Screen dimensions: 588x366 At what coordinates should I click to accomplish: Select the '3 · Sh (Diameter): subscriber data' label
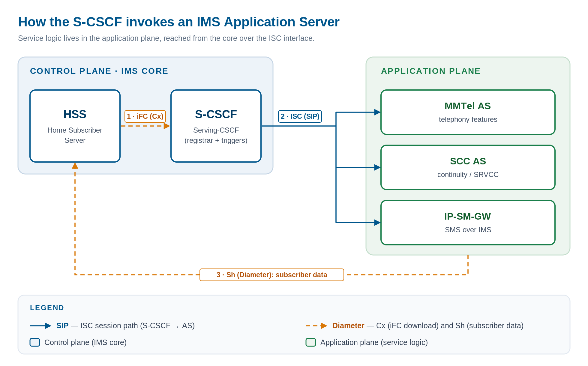pyautogui.click(x=272, y=275)
